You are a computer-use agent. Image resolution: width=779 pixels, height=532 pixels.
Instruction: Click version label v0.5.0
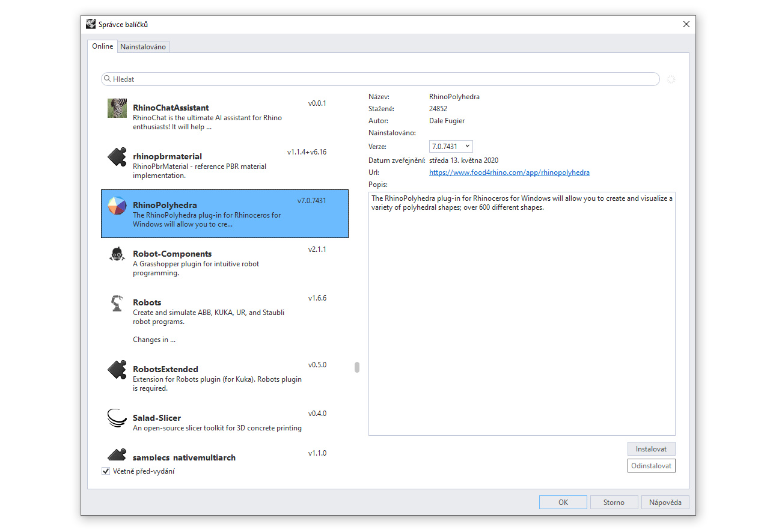pyautogui.click(x=317, y=365)
